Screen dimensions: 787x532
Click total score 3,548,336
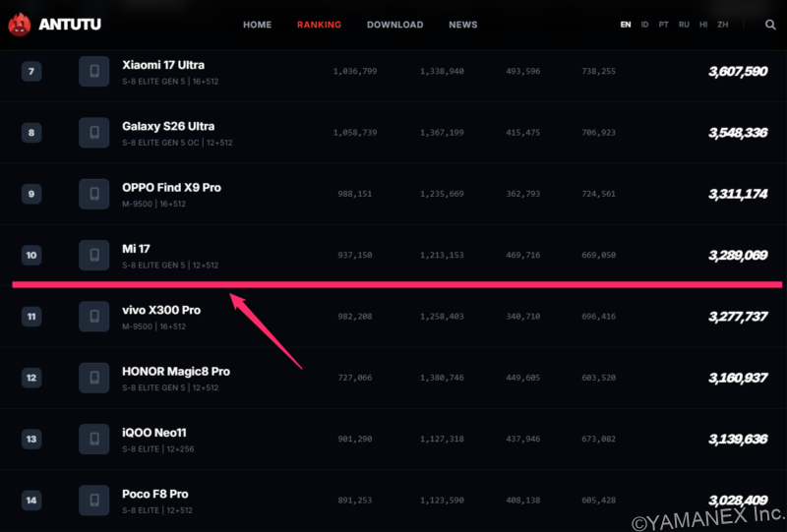(x=738, y=133)
